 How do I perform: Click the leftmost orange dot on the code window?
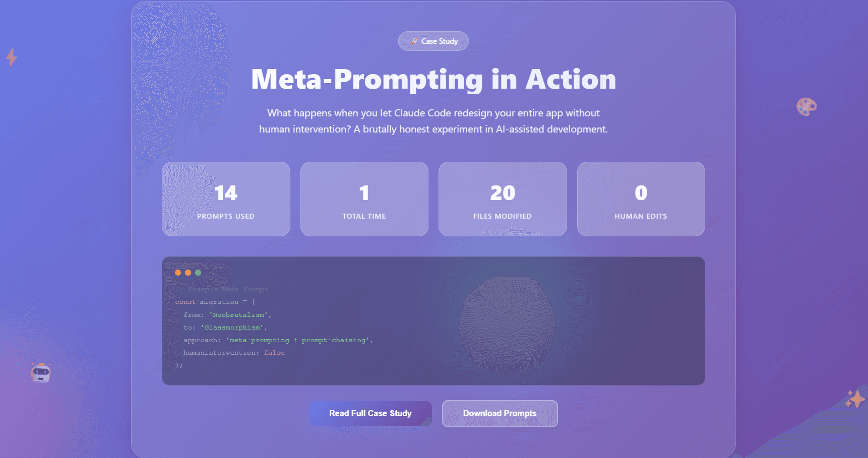tap(178, 272)
